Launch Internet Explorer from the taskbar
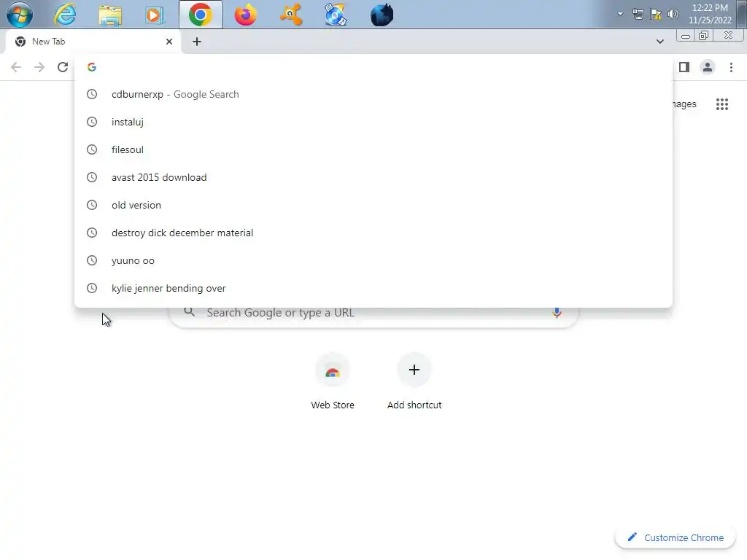This screenshot has height=560, width=747. (65, 15)
